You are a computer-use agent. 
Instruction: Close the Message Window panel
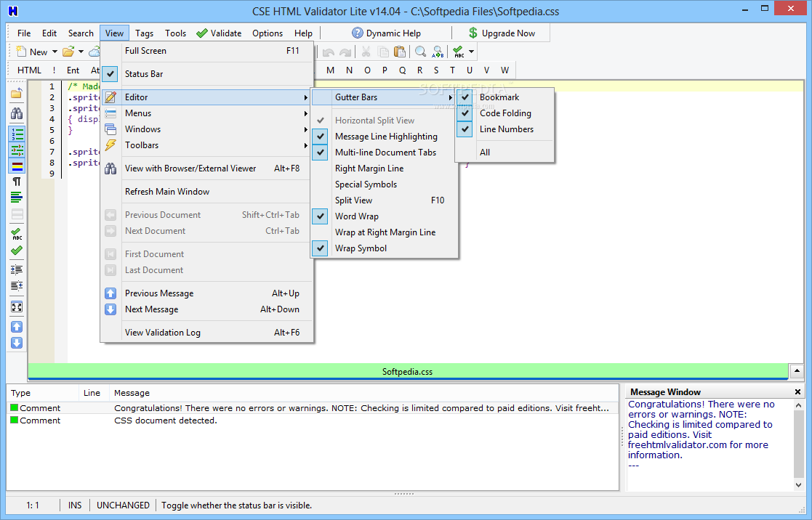click(797, 391)
